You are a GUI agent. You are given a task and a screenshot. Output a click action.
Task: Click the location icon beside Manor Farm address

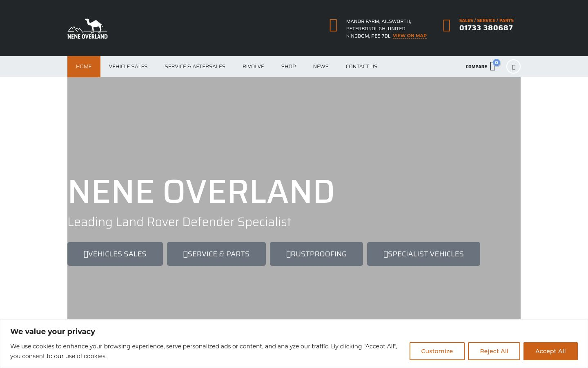[333, 25]
